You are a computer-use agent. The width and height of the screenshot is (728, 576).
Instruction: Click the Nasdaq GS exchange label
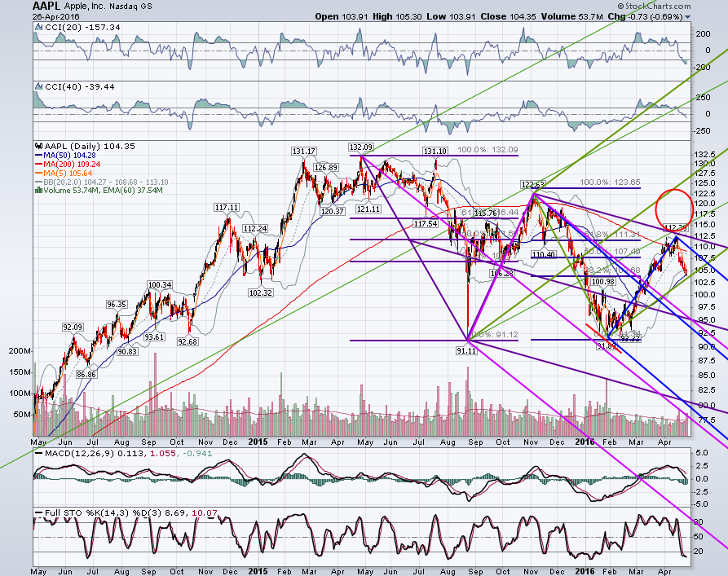[x=130, y=7]
